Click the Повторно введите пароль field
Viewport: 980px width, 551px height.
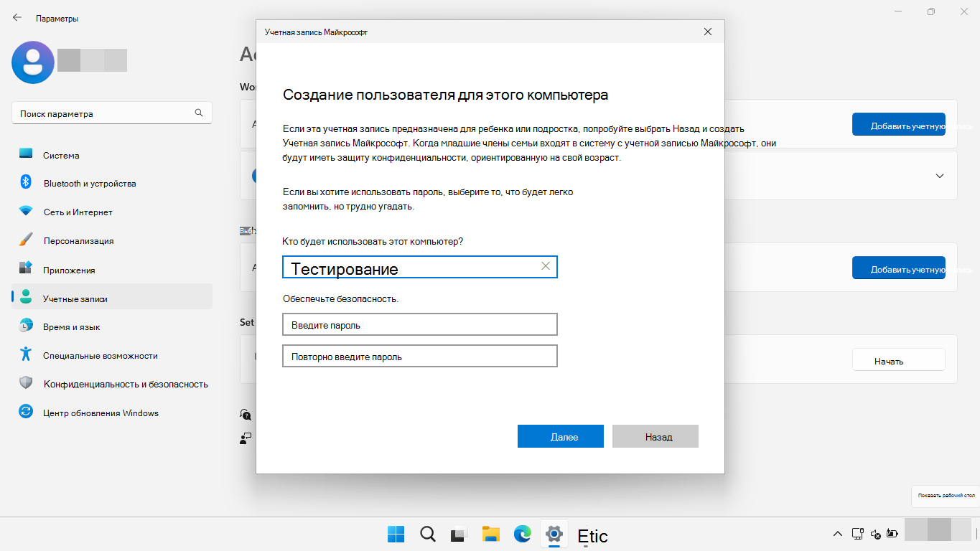pos(420,356)
